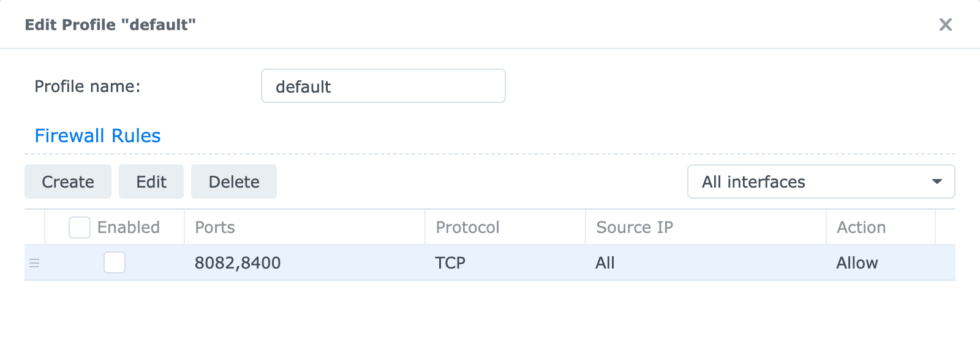Click the Protocol column header
Image resolution: width=980 pixels, height=347 pixels.
point(467,227)
